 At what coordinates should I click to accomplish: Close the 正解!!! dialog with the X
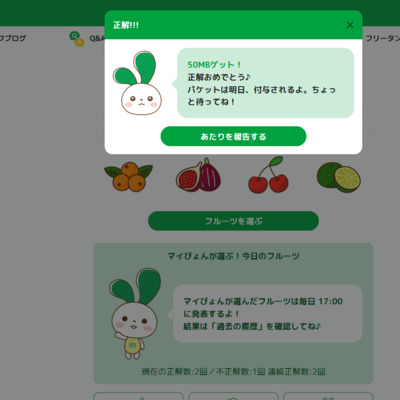coord(350,25)
